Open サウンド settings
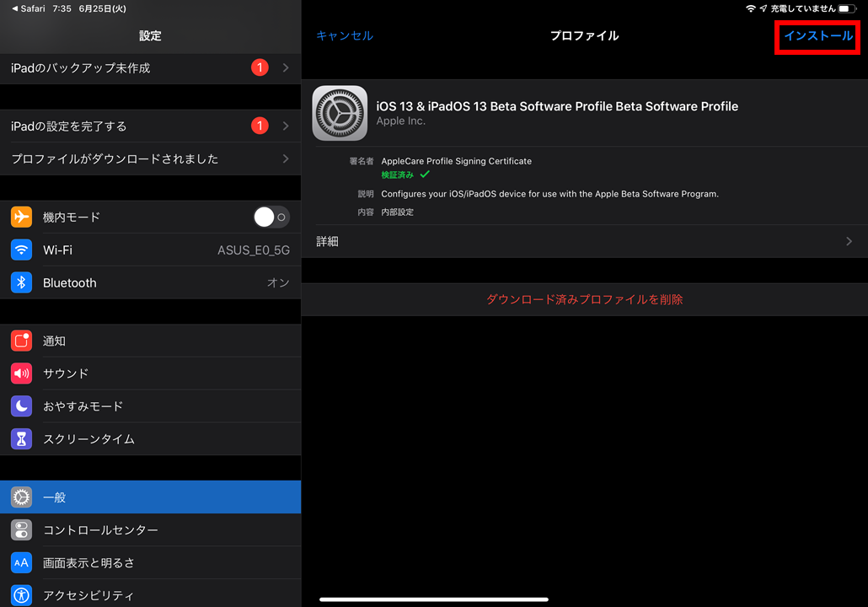This screenshot has height=607, width=868. [x=151, y=373]
